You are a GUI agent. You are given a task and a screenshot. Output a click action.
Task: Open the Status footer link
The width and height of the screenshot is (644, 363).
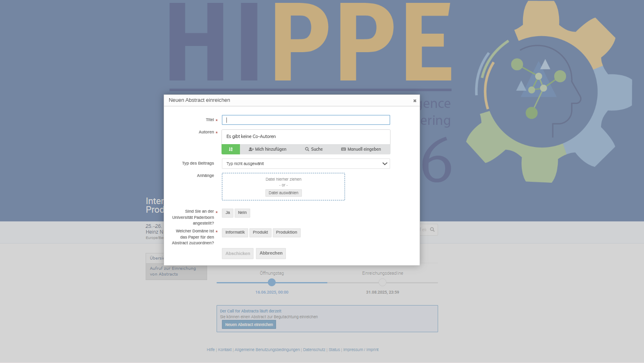(x=334, y=350)
